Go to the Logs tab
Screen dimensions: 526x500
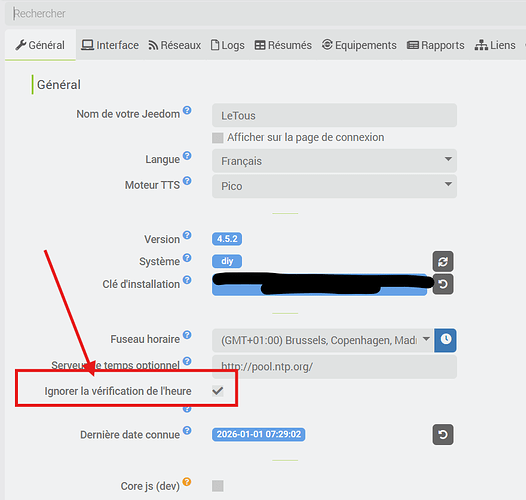227,45
